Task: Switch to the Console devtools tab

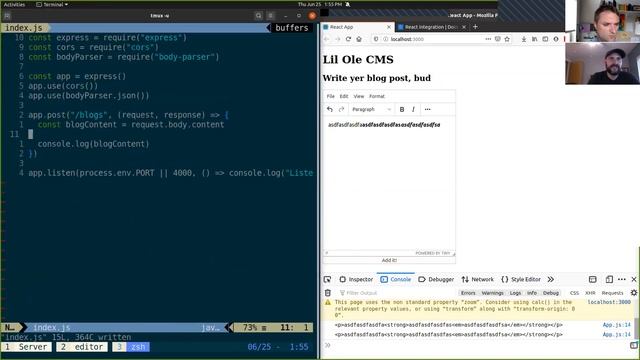Action: coord(396,280)
